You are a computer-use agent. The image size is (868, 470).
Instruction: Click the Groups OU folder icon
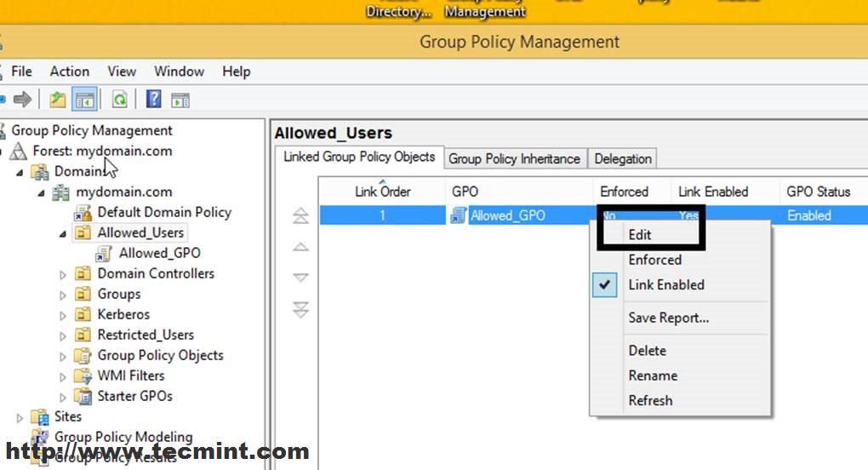pos(83,294)
